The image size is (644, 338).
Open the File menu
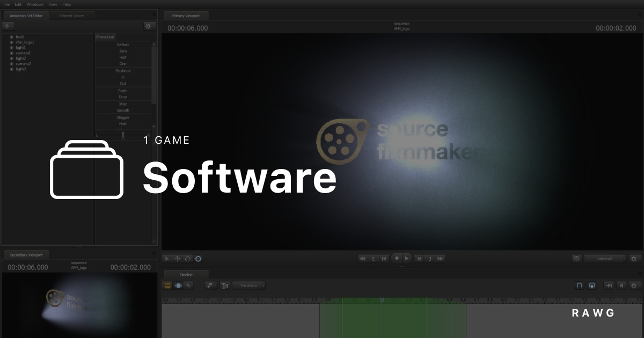[x=6, y=4]
